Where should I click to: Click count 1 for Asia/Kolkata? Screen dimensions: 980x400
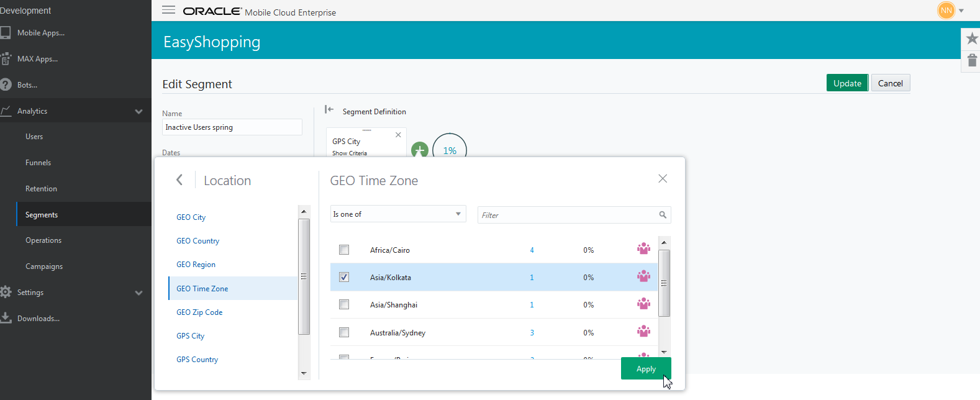[x=532, y=278]
